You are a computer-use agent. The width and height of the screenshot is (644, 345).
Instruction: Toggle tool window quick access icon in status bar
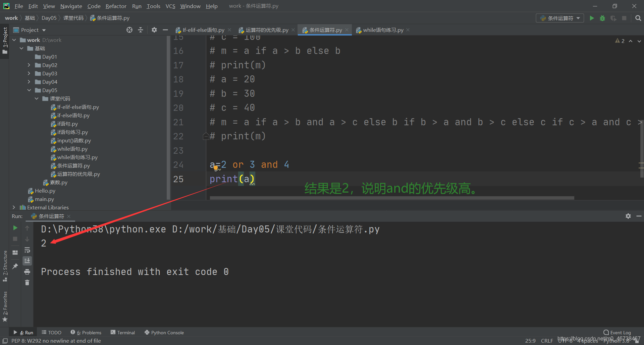click(5, 341)
